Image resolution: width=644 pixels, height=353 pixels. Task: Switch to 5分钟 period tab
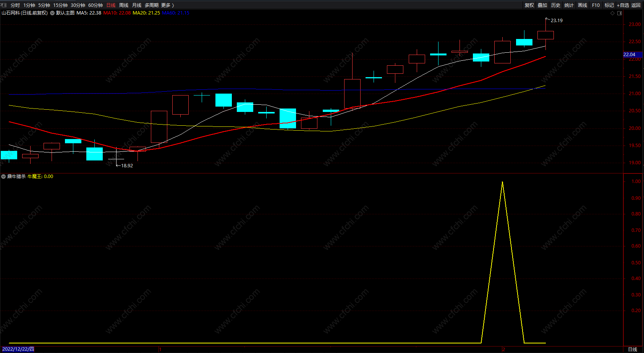tap(44, 5)
